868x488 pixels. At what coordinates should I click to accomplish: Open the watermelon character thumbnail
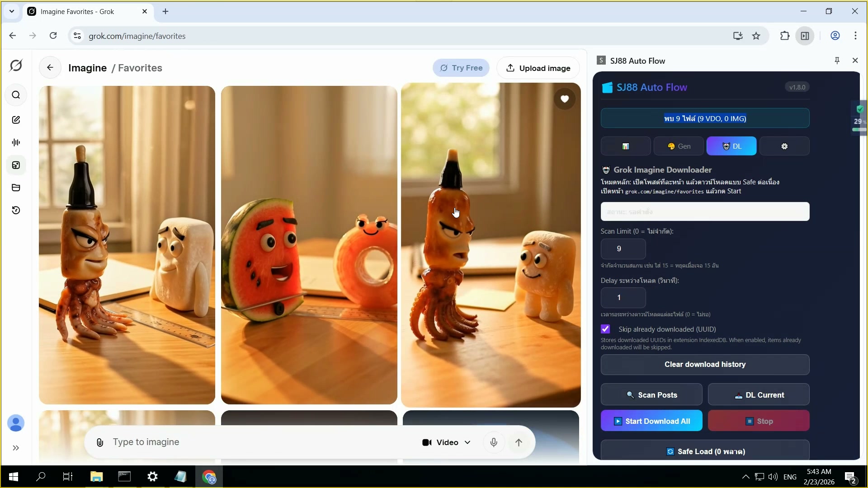pyautogui.click(x=309, y=245)
